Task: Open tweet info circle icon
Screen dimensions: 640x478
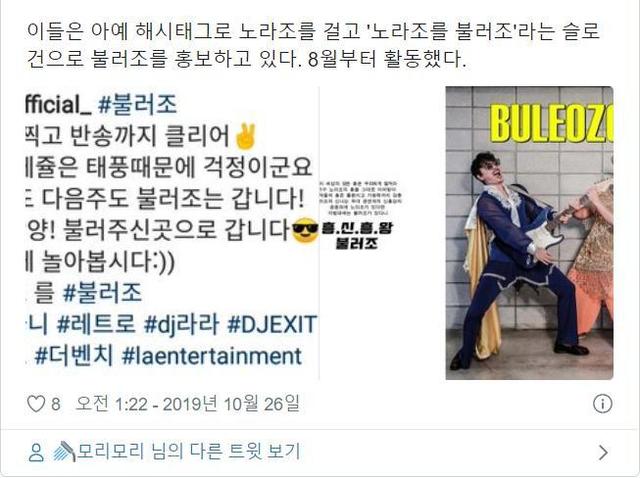Action: pos(602,404)
